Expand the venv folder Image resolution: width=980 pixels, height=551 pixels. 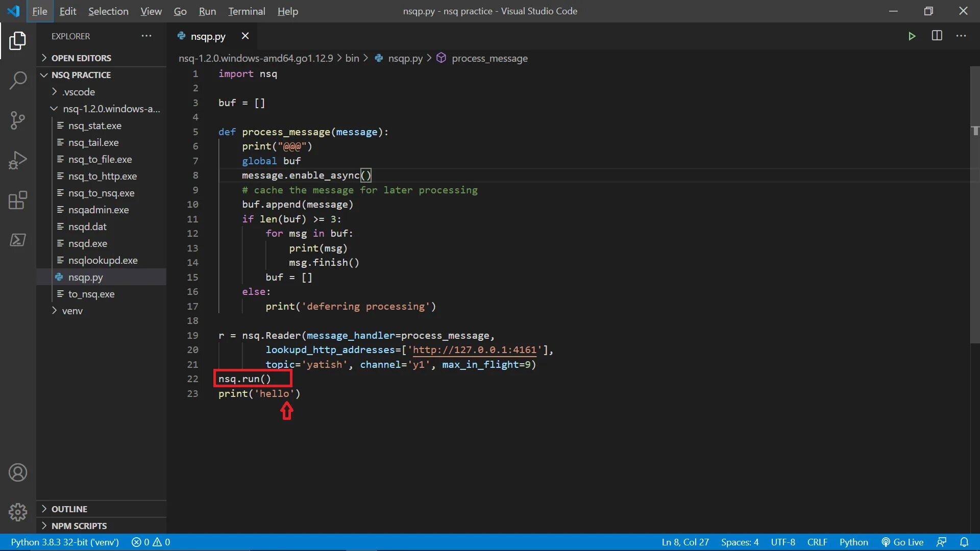pyautogui.click(x=72, y=311)
